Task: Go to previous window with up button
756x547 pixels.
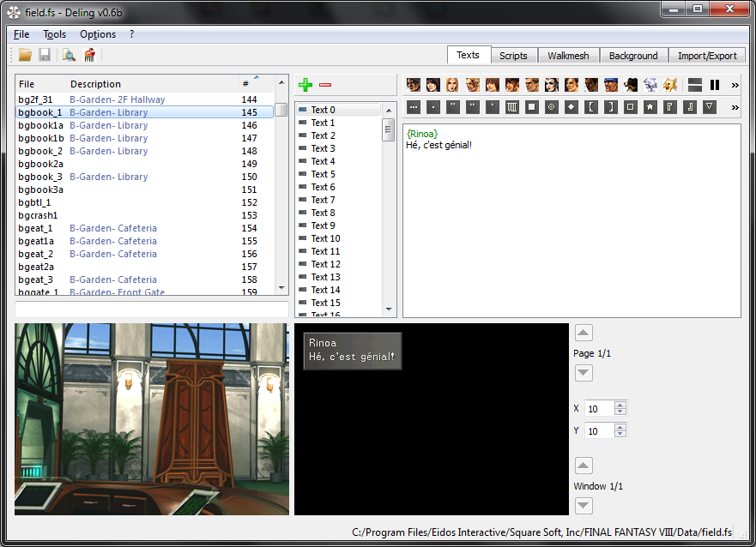Action: point(584,466)
